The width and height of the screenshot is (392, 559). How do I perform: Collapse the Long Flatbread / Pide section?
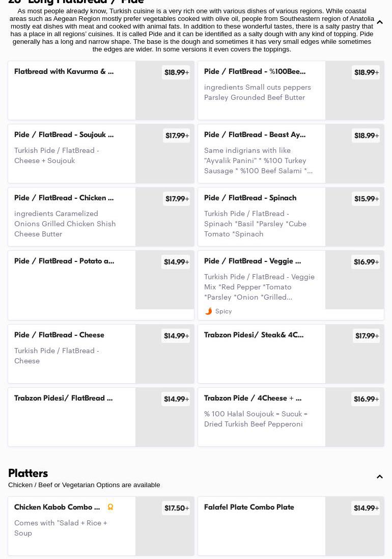pyautogui.click(x=380, y=22)
